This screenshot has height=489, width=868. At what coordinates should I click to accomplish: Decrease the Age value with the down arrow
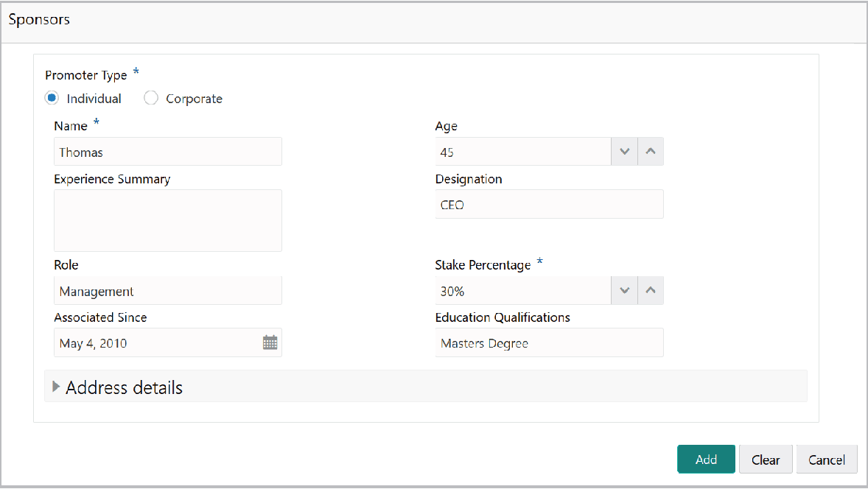pyautogui.click(x=624, y=151)
